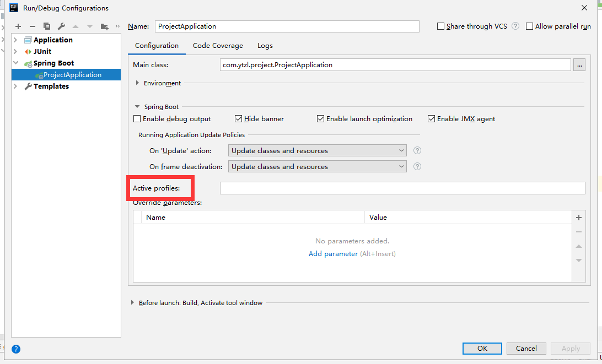
Task: Focus the Active profiles input field
Action: click(402, 188)
